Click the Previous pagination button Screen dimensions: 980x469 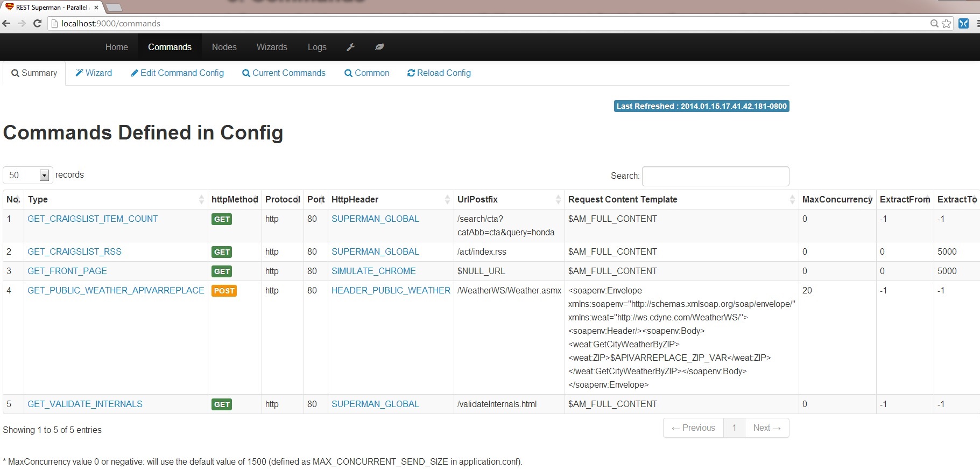tap(693, 428)
